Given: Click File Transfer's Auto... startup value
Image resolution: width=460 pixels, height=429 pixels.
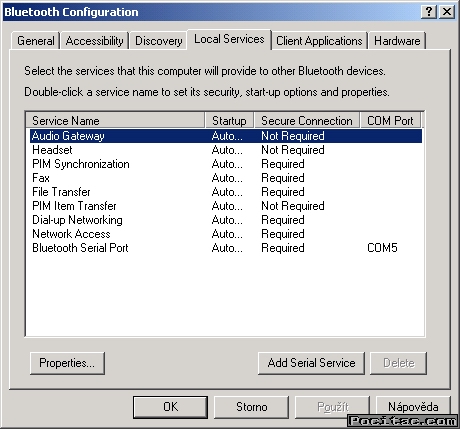Looking at the screenshot, I should click(227, 192).
